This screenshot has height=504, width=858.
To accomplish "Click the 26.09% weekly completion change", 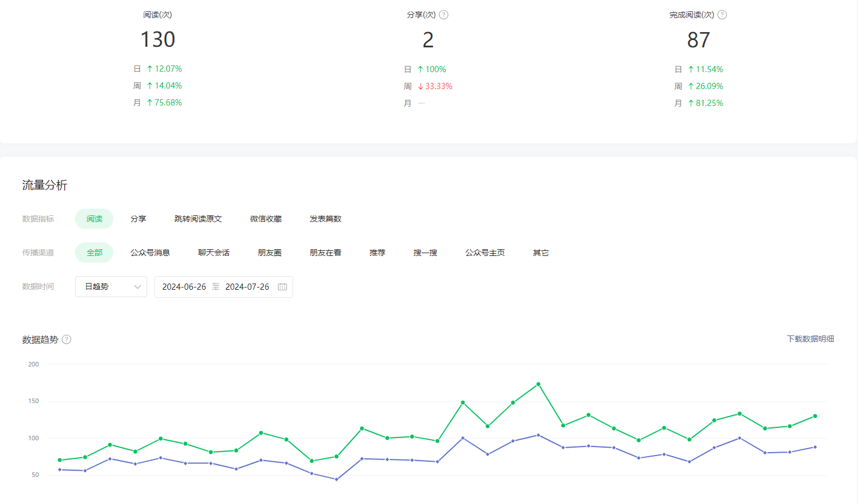I will pos(709,86).
